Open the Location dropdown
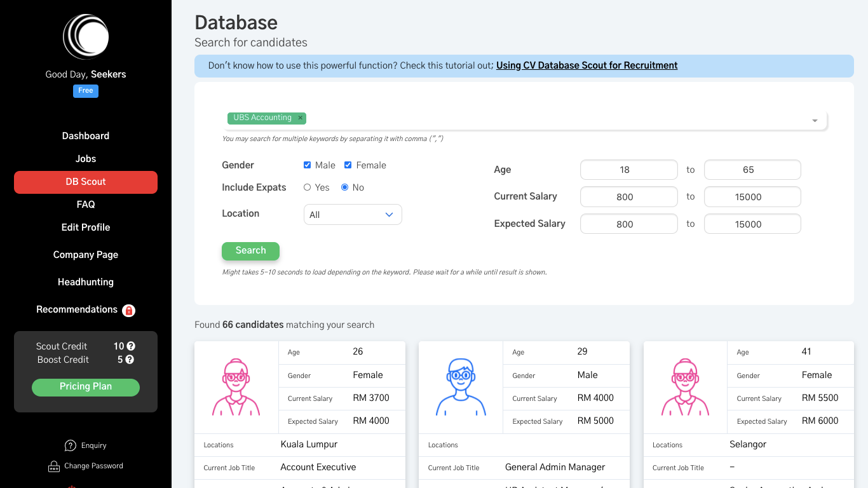Image resolution: width=868 pixels, height=488 pixels. (353, 215)
